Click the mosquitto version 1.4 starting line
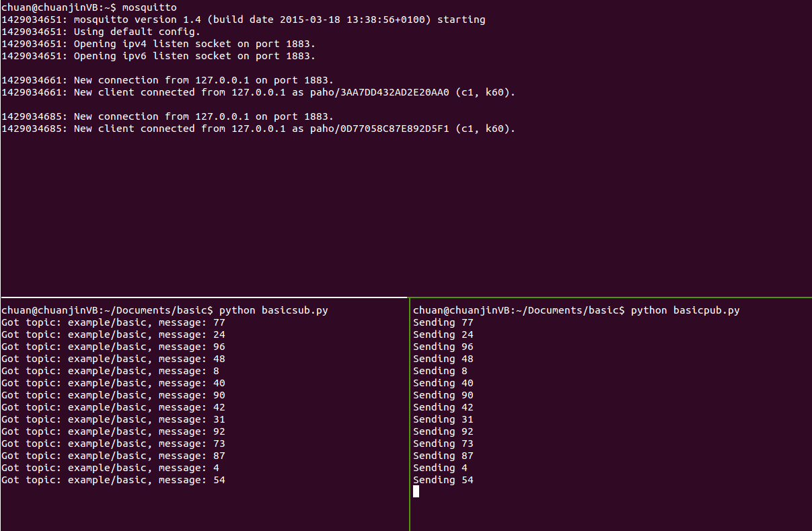The image size is (812, 531). (242, 20)
